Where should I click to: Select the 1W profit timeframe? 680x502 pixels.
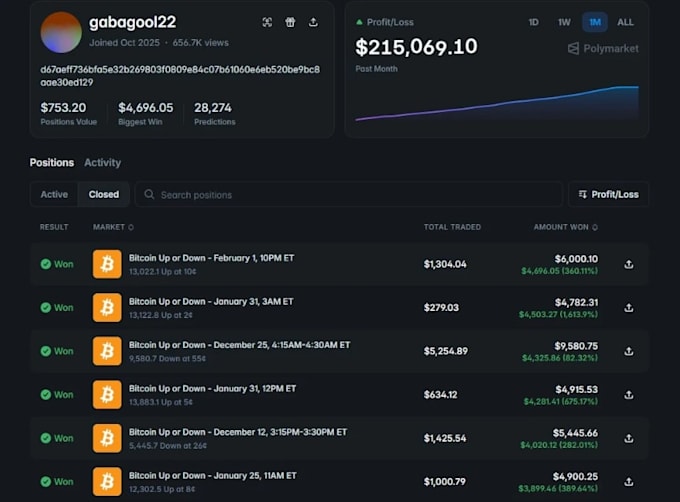(564, 22)
